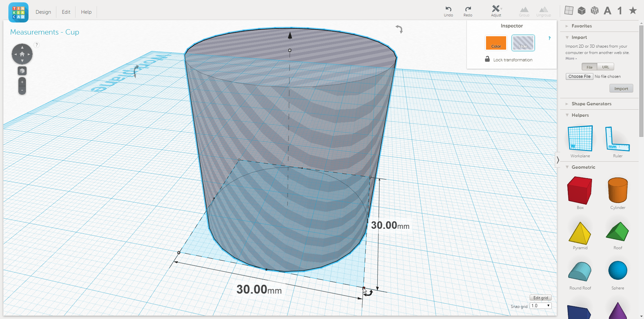Click the 30.00mm width dimension label

tap(259, 289)
